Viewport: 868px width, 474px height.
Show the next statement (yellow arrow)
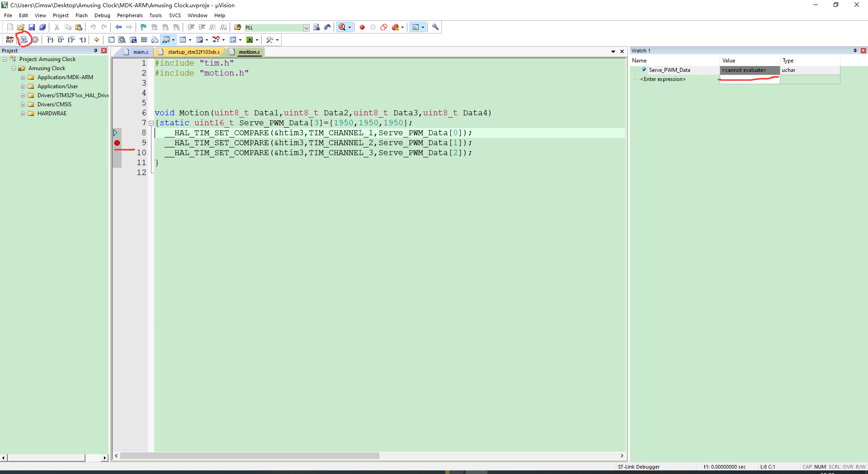pyautogui.click(x=97, y=40)
